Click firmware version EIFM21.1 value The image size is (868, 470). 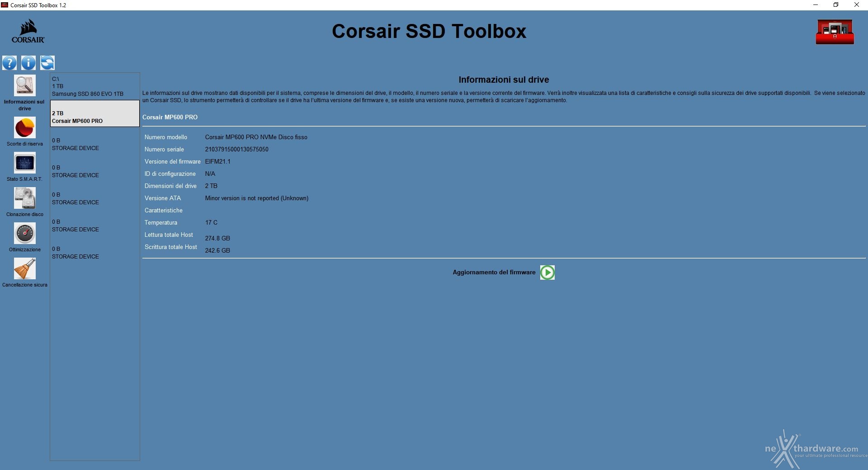click(x=217, y=162)
